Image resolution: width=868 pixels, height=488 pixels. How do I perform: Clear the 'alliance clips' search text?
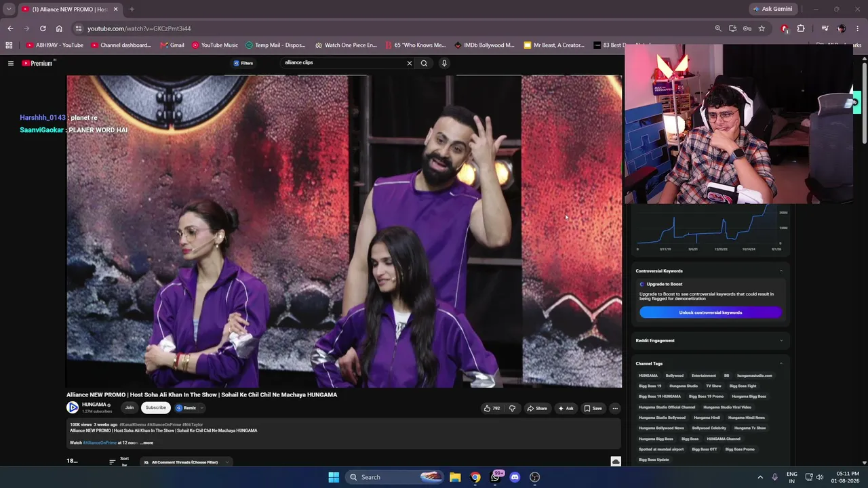[410, 63]
